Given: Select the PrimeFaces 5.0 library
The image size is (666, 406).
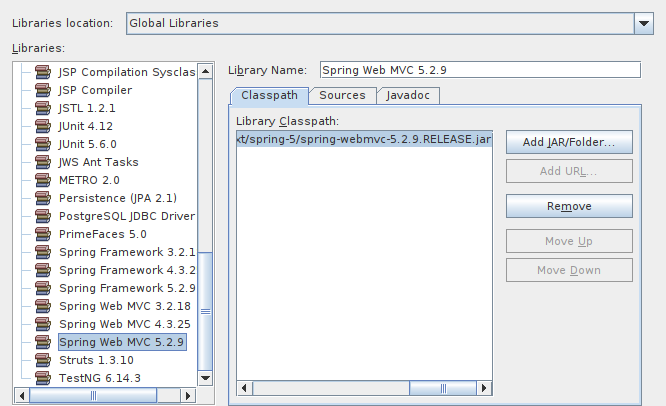Looking at the screenshot, I should (x=103, y=234).
